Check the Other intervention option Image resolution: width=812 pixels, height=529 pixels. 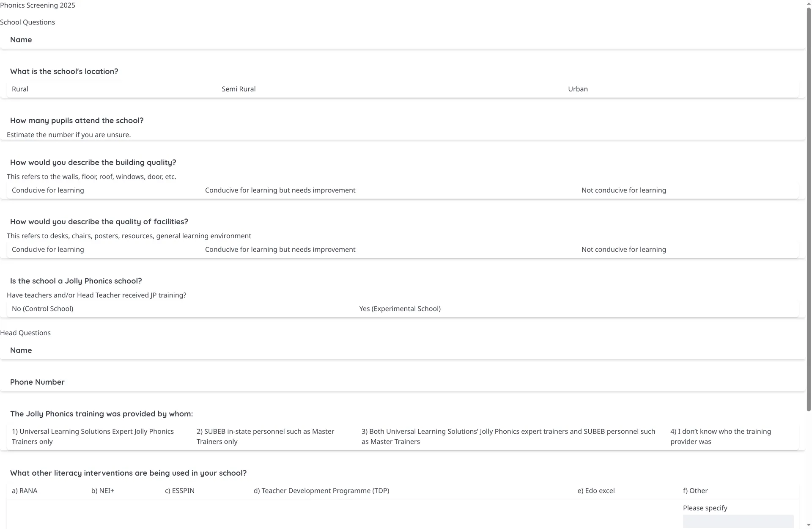[695, 490]
